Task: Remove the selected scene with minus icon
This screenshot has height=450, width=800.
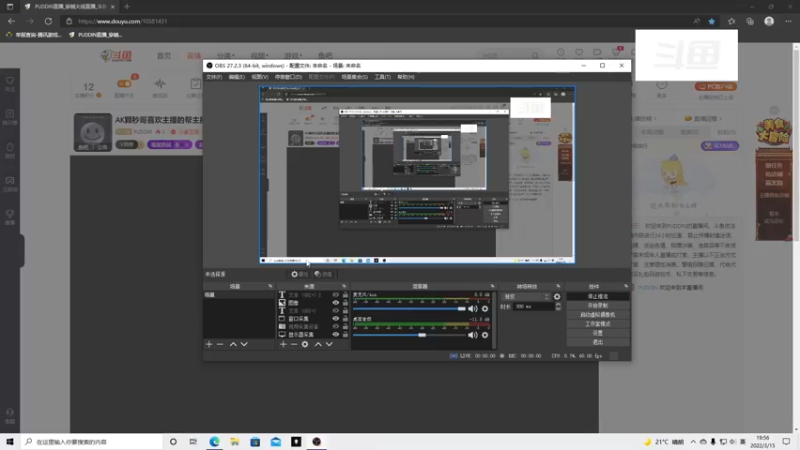Action: [x=220, y=344]
